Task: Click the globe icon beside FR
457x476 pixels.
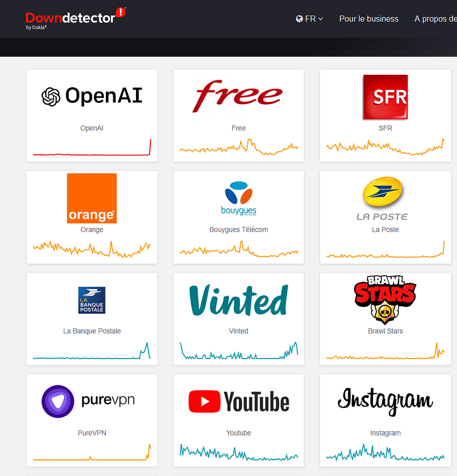Action: pos(299,19)
